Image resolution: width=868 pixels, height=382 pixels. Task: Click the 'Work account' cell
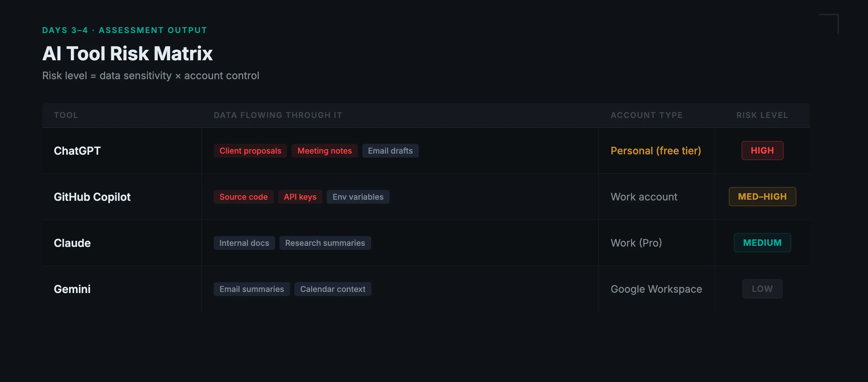[644, 197]
